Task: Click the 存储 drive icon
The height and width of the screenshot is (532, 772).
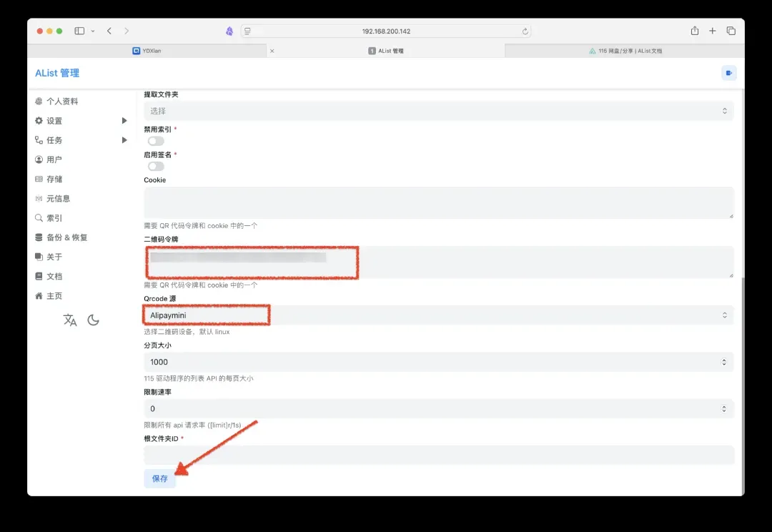Action: [x=39, y=179]
